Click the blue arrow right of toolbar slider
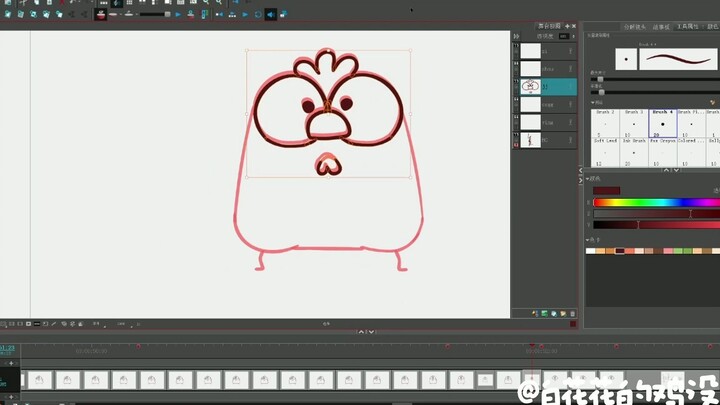Image resolution: width=720 pixels, height=405 pixels. [x=178, y=15]
